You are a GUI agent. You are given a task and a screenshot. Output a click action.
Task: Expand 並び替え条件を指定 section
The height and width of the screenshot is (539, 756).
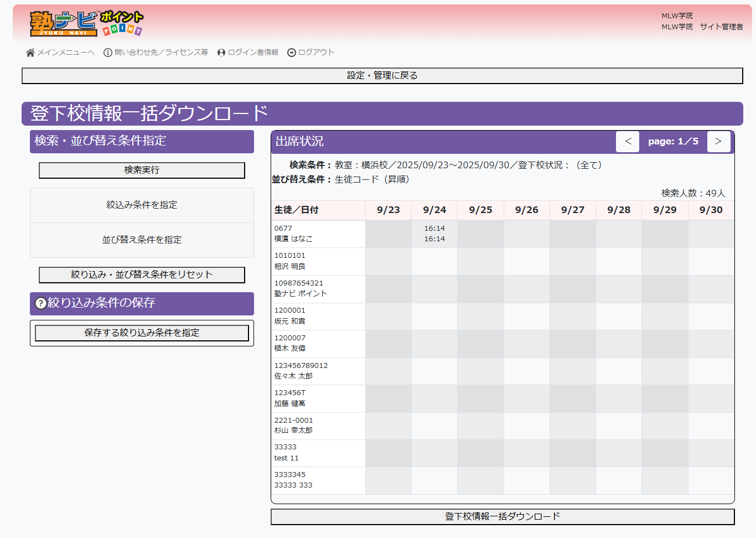142,240
